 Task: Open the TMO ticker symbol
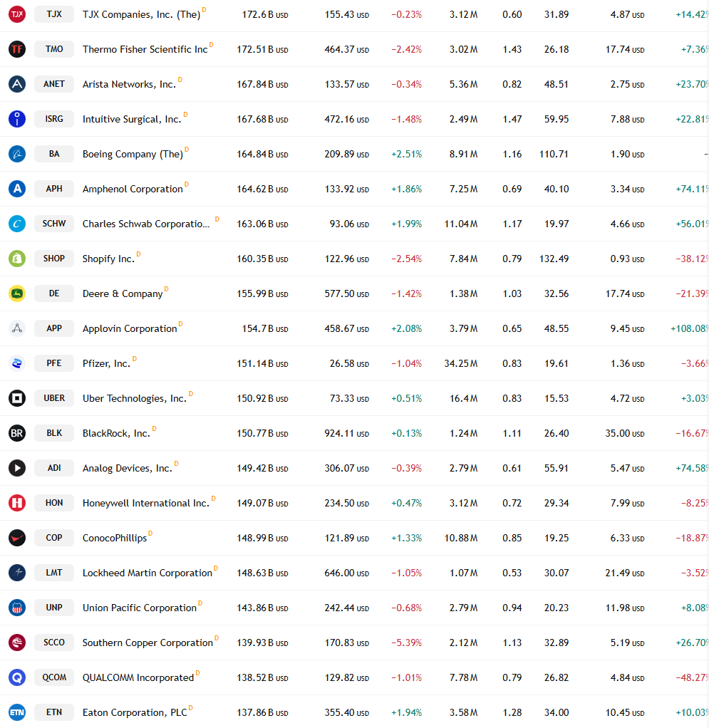(54, 48)
